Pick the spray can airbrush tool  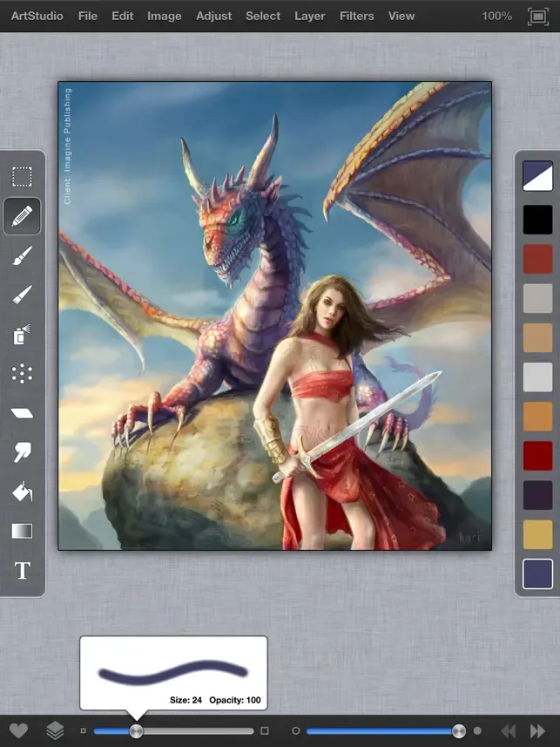tap(22, 335)
